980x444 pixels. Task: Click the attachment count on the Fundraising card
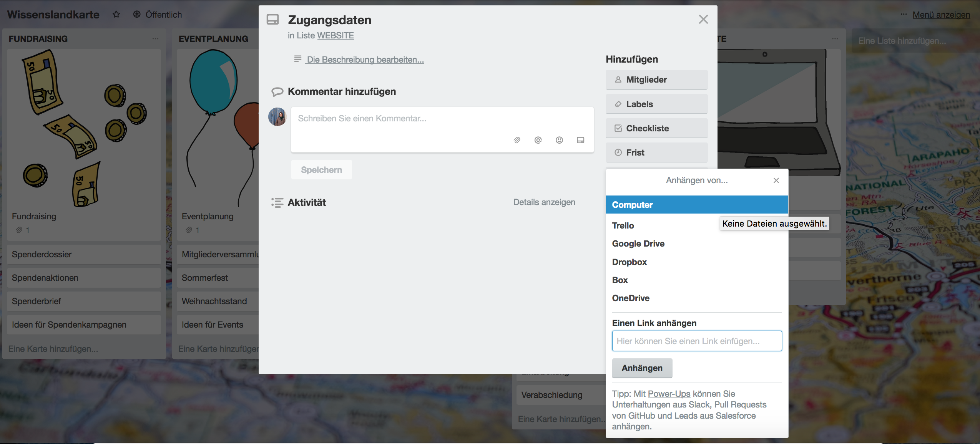[x=23, y=230]
